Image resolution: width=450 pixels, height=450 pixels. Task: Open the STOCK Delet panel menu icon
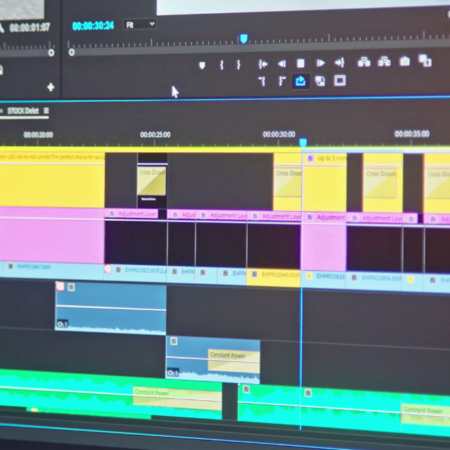[46, 110]
